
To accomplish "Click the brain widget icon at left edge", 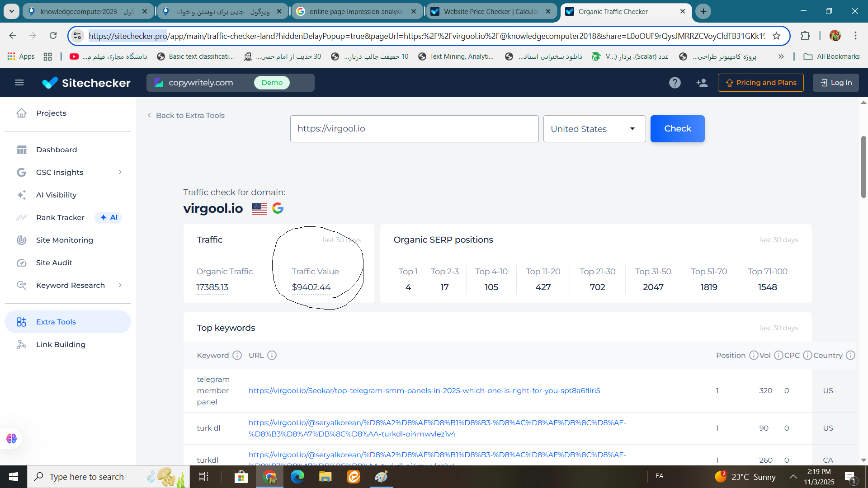I will click(x=11, y=438).
